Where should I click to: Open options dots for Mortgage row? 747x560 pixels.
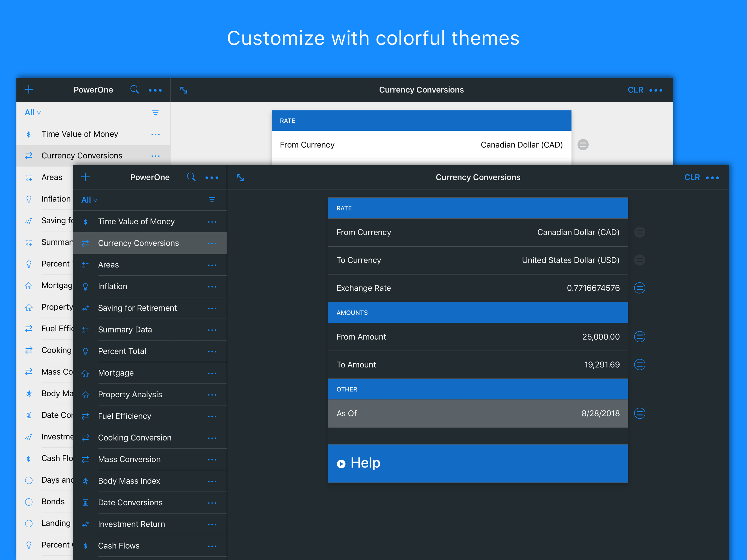(x=212, y=373)
